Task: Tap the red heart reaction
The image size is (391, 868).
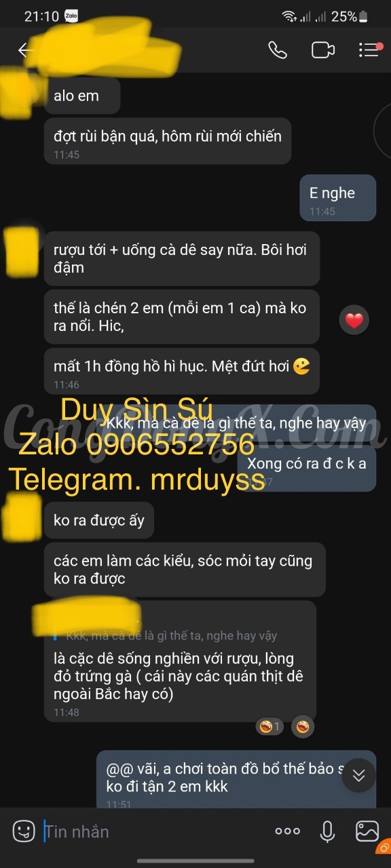Action: 354,321
